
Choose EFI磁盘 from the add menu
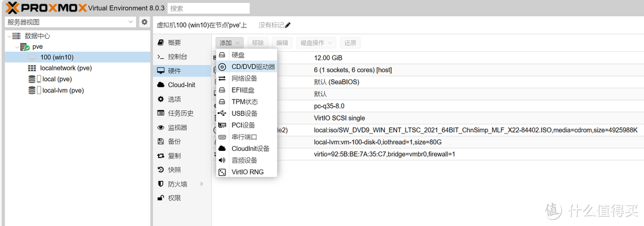coord(246,90)
